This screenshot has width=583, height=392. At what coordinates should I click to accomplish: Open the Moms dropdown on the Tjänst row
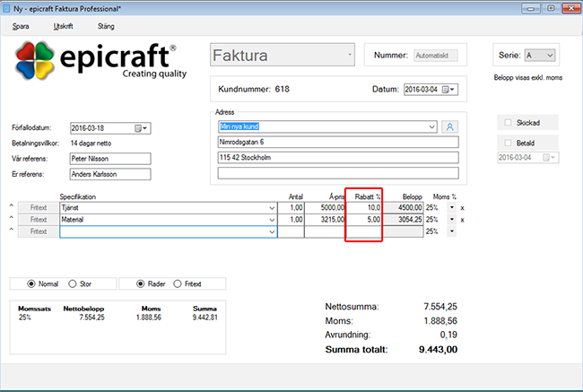point(452,207)
